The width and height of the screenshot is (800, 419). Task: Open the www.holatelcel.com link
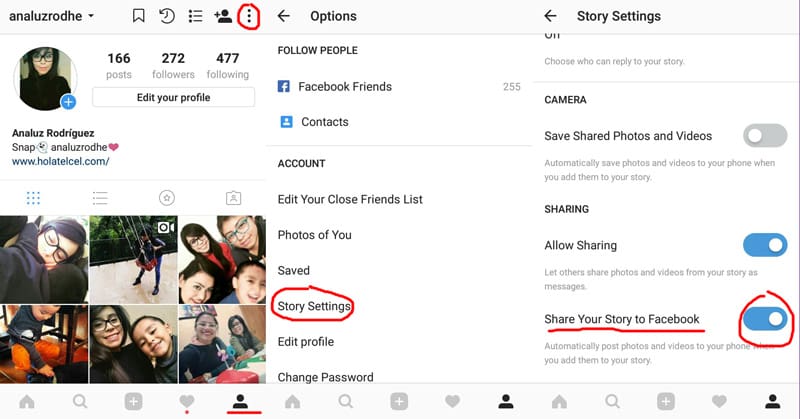pyautogui.click(x=61, y=161)
